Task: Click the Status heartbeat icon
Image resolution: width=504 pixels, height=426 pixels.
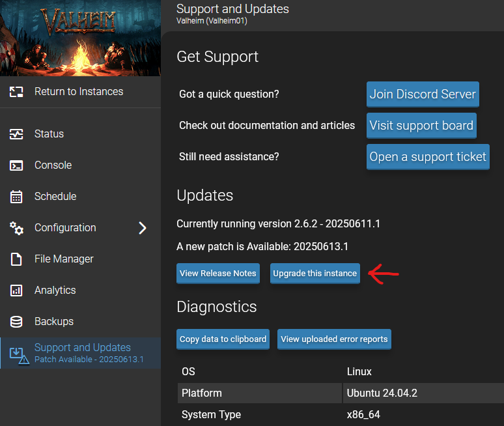Action: [16, 134]
